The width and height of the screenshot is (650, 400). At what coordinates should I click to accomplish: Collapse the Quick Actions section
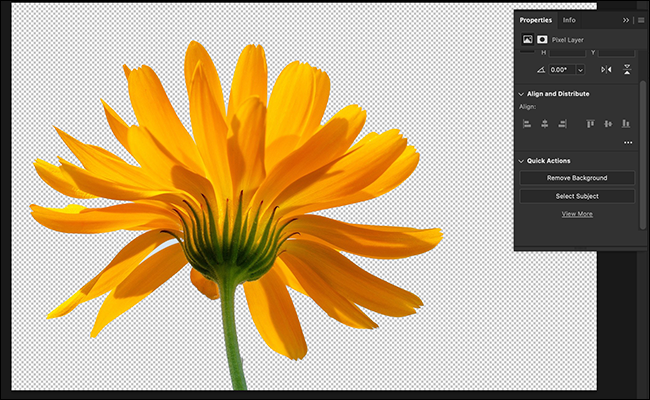(x=521, y=161)
